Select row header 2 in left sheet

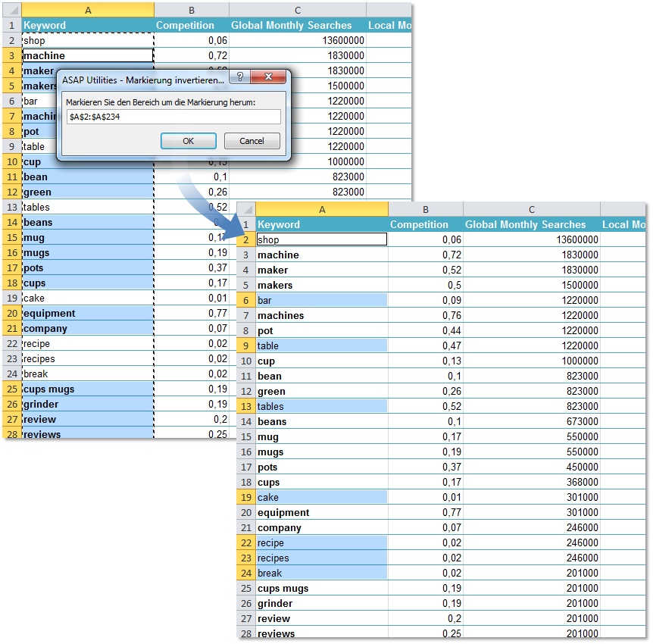[12, 40]
